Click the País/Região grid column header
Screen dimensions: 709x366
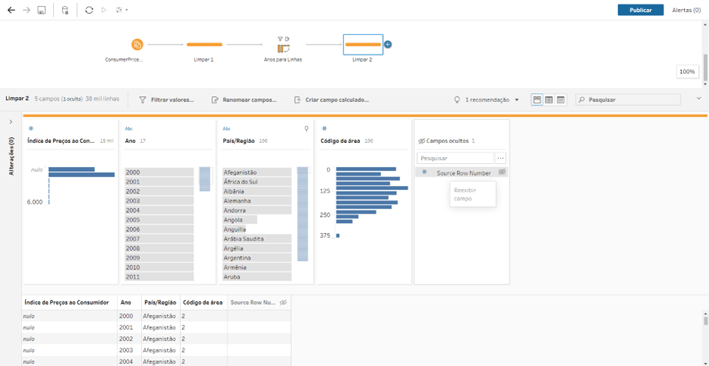(x=161, y=303)
